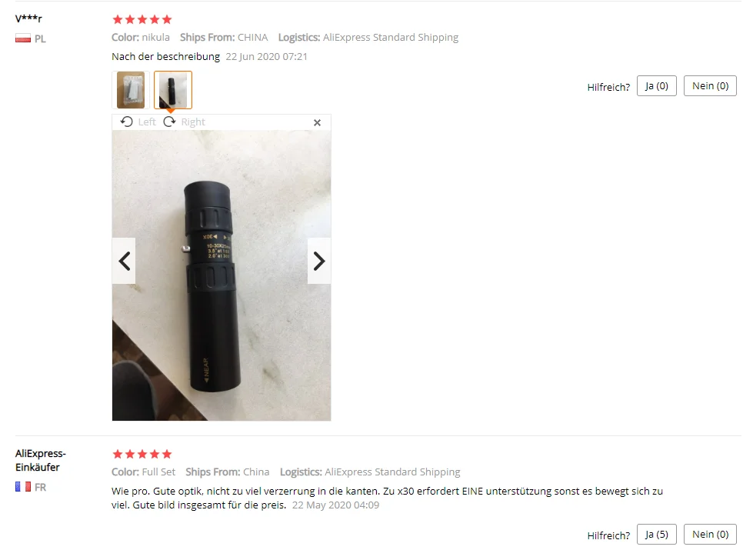753x560 pixels.
Task: Click the Poland flag icon
Action: point(23,38)
